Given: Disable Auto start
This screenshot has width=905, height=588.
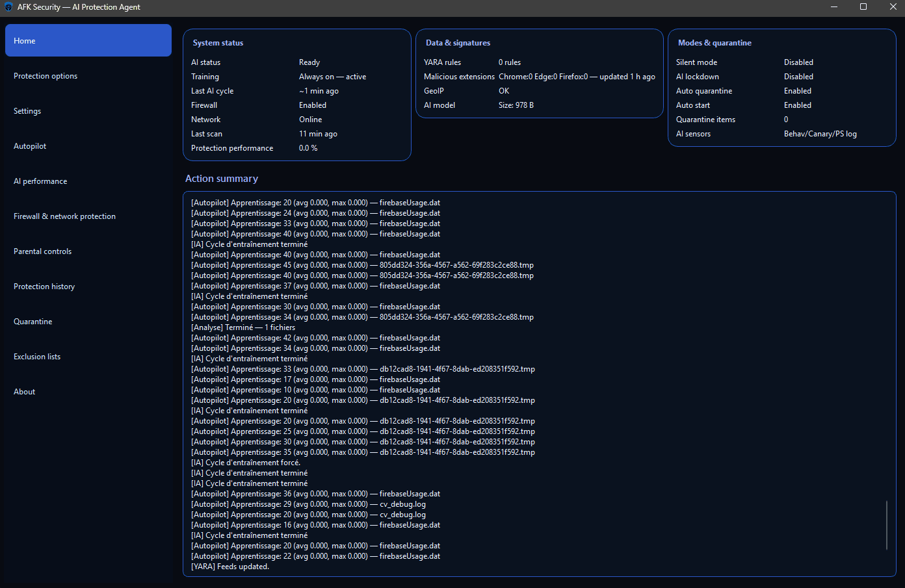Looking at the screenshot, I should (x=797, y=105).
